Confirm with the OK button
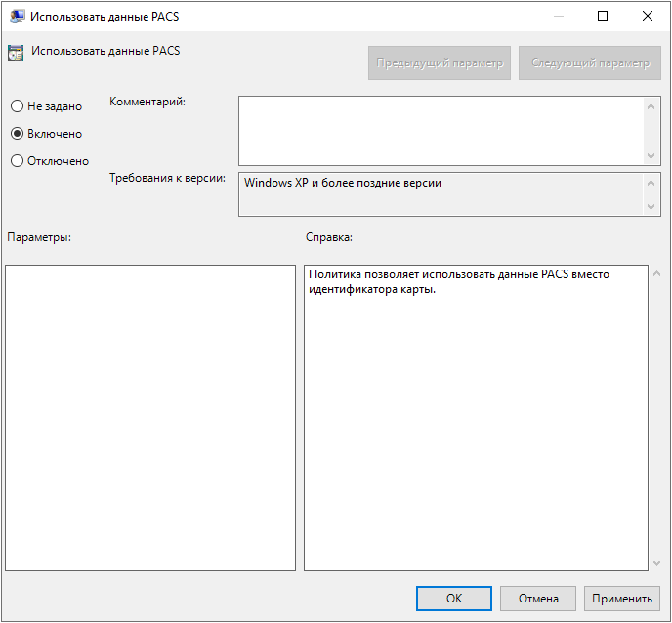 point(454,599)
